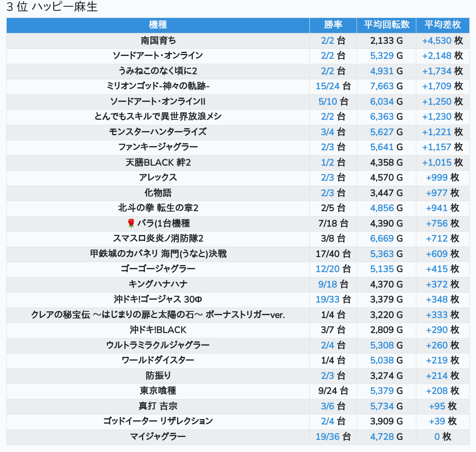Click 5,038 G spins link
Image resolution: width=476 pixels, height=452 pixels.
coord(382,361)
